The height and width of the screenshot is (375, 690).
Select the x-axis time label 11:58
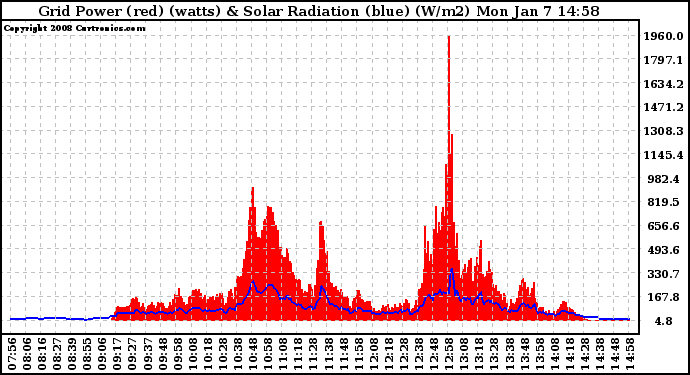tap(359, 354)
